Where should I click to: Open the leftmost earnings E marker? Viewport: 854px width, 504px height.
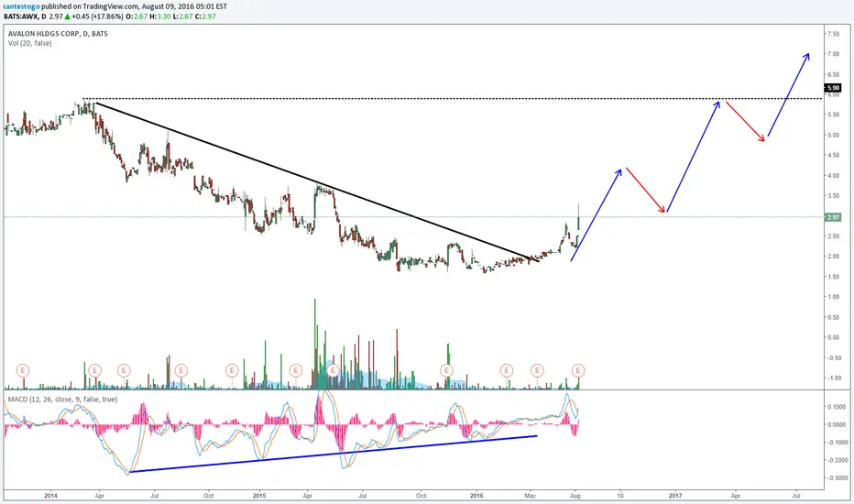pyautogui.click(x=23, y=370)
